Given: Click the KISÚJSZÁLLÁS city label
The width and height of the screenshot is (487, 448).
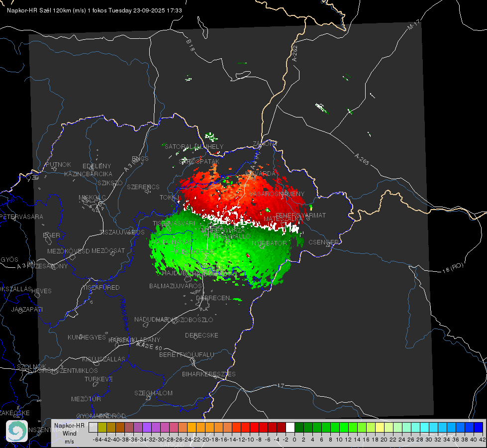Looking at the screenshot, I should [x=104, y=359].
